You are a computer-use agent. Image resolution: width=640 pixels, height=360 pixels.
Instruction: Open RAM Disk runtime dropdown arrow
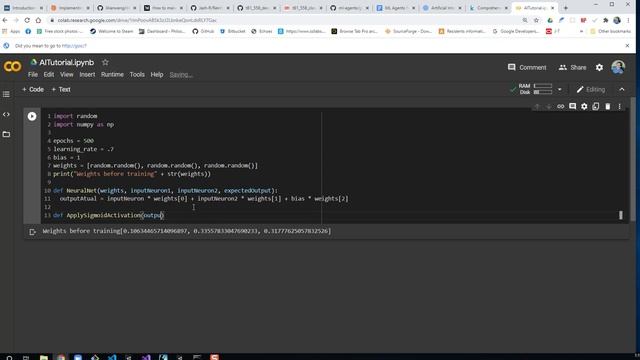(x=560, y=89)
